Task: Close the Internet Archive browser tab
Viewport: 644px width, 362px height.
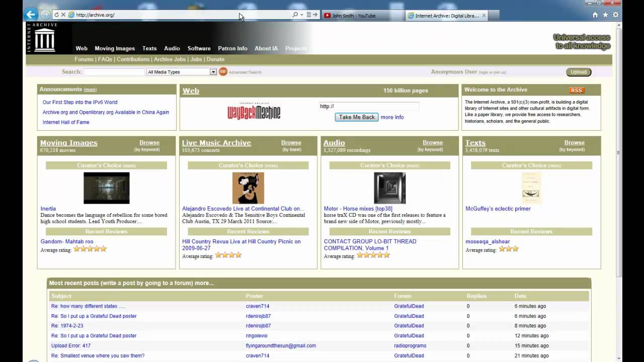Action: [x=484, y=16]
